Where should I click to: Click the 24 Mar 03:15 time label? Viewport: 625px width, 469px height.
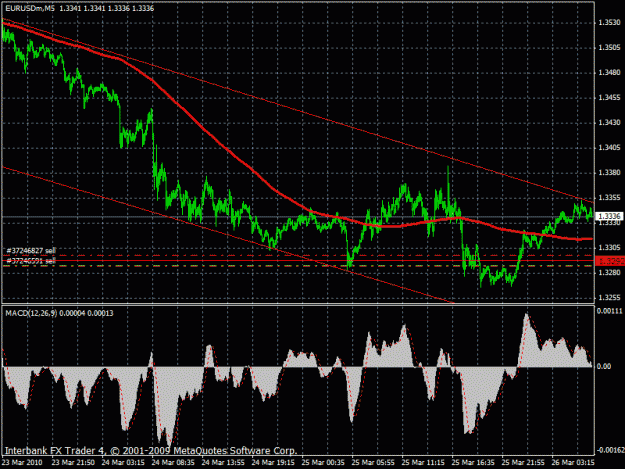(123, 463)
